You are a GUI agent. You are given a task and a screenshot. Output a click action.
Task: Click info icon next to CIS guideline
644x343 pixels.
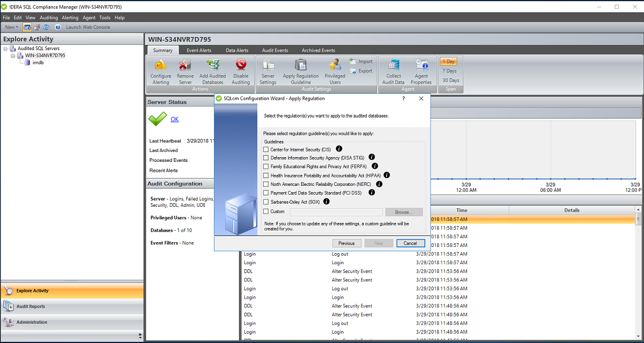[339, 149]
